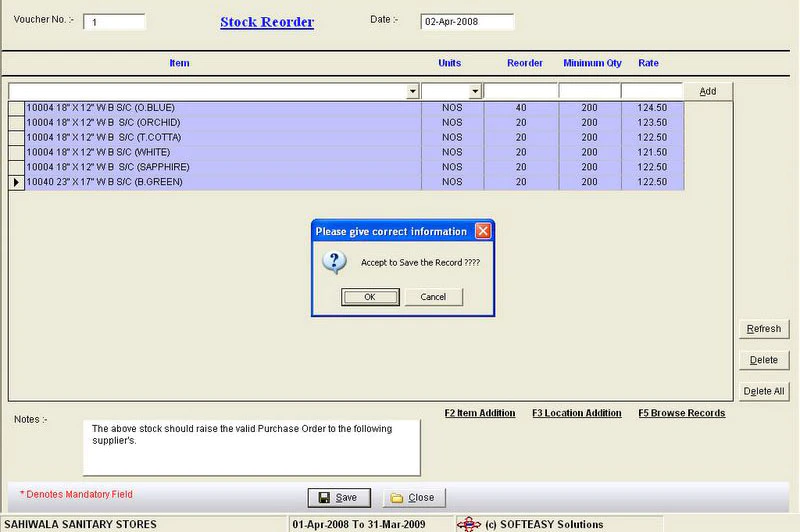Screen dimensions: 800x532
Task: Click the financial year '01-Apr-2008 To 31-Mar-2009'
Action: pos(359,524)
